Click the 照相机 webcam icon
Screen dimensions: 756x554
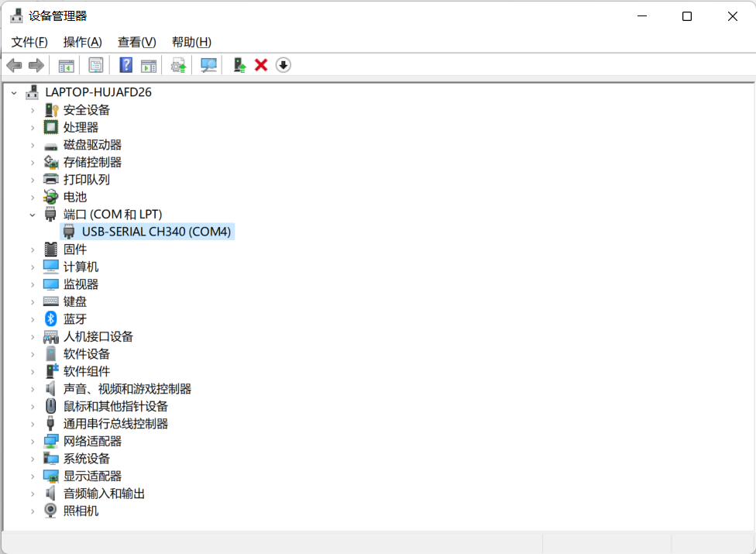(50, 511)
